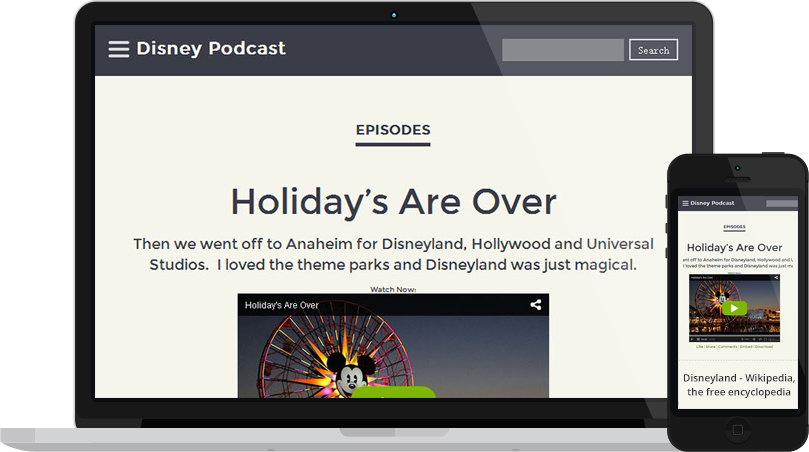Focus the search input field on the laptop
Viewport: 809px width, 452px height.
(563, 50)
